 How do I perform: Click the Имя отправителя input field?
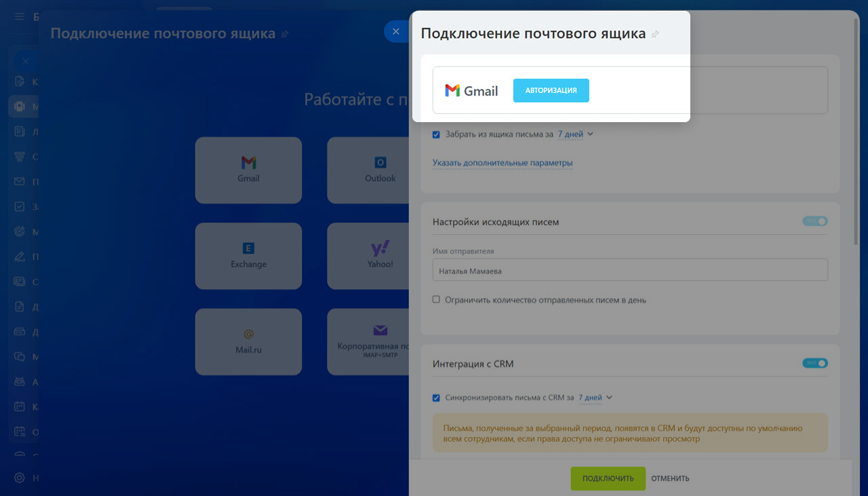point(630,270)
